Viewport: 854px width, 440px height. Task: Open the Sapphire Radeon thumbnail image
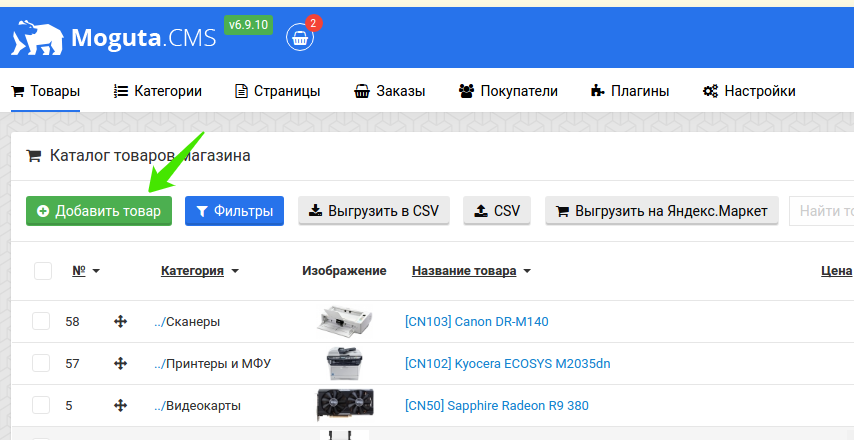[345, 405]
